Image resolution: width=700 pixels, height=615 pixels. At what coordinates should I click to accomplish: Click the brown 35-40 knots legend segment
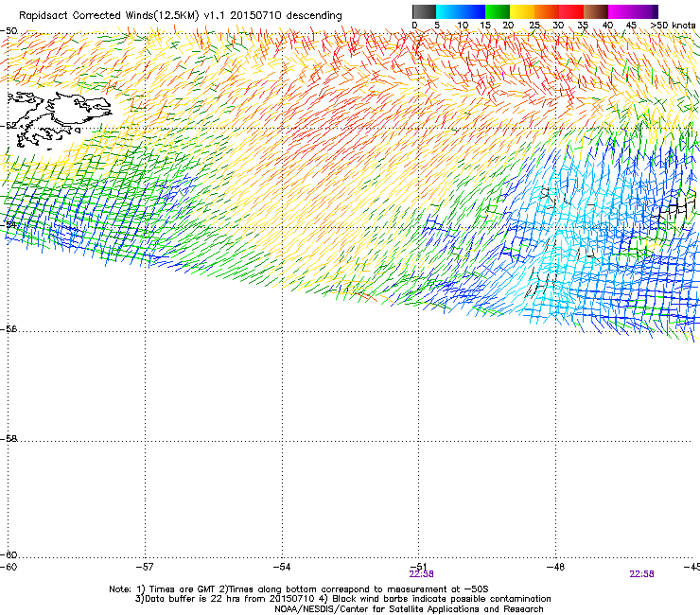point(596,11)
